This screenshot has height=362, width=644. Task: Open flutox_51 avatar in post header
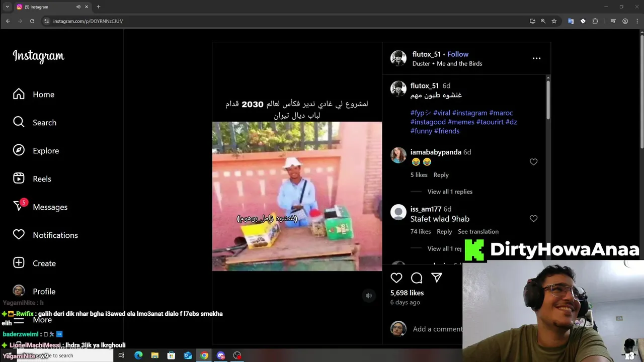point(398,58)
